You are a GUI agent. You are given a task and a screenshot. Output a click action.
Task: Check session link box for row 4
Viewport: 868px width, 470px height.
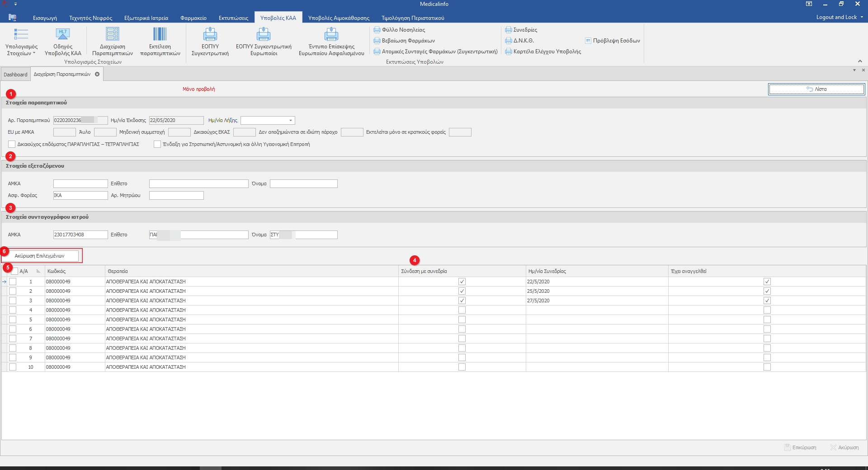click(x=462, y=310)
